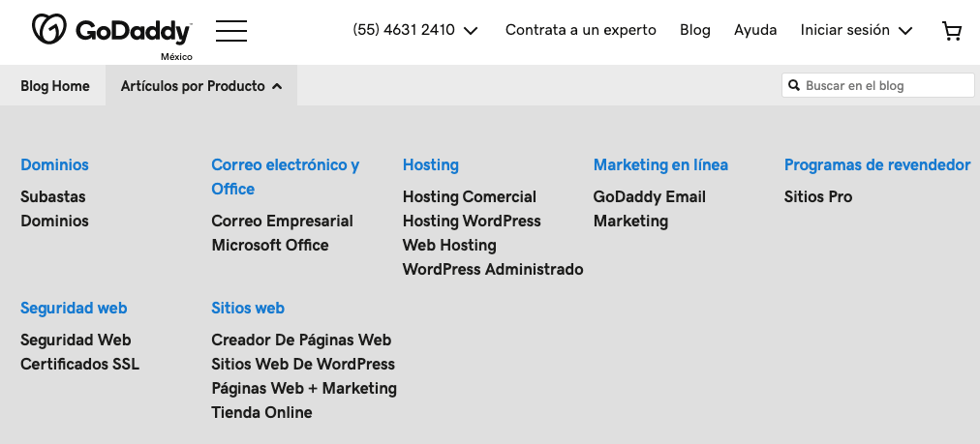980x444 pixels.
Task: Open the Correo Empresarial link
Action: click(x=282, y=222)
